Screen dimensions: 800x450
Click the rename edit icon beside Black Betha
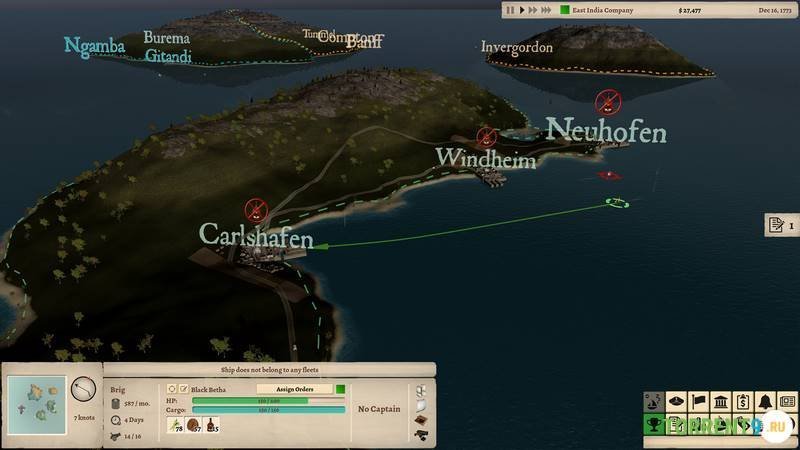(183, 389)
